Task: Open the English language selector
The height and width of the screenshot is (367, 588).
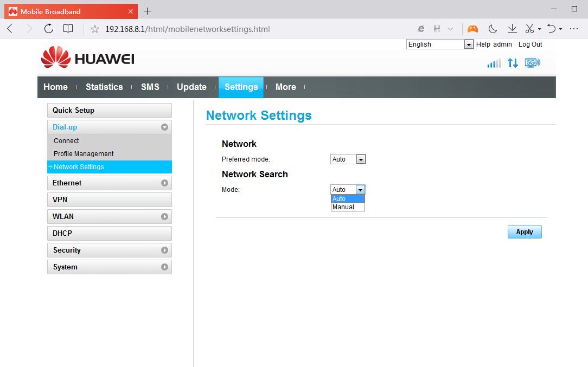Action: pyautogui.click(x=440, y=44)
